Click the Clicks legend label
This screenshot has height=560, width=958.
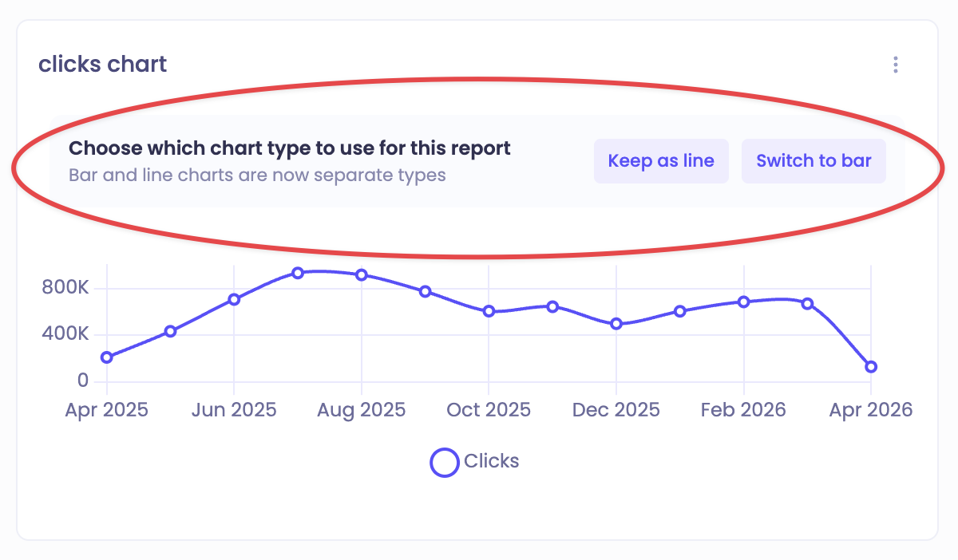492,461
